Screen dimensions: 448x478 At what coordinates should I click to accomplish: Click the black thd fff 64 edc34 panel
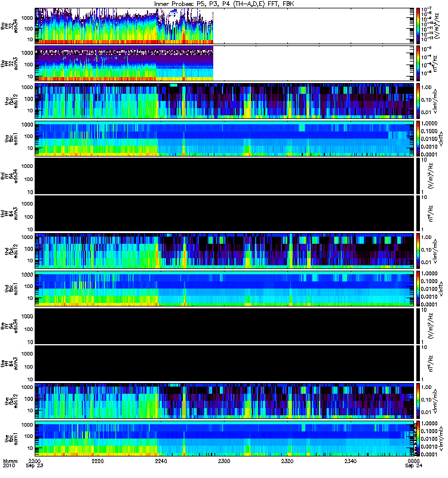pos(225,176)
